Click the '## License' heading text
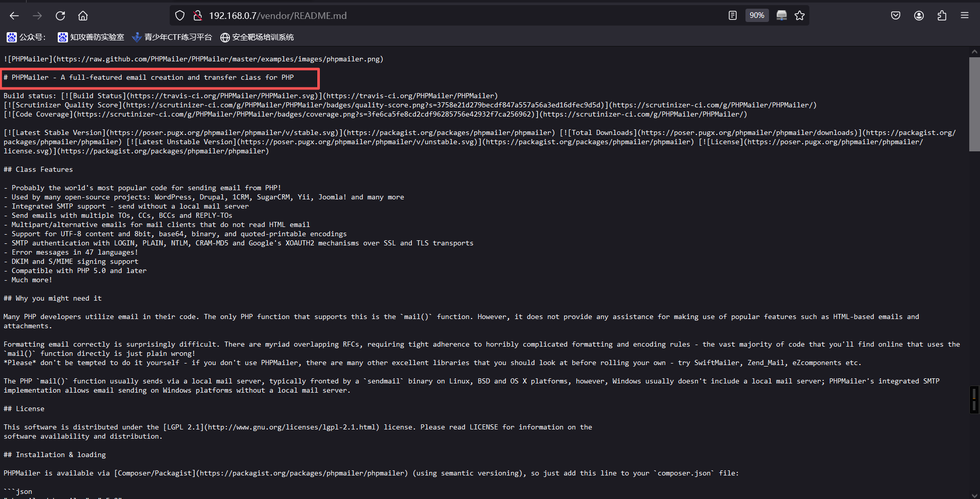The image size is (980, 499). pos(24,409)
